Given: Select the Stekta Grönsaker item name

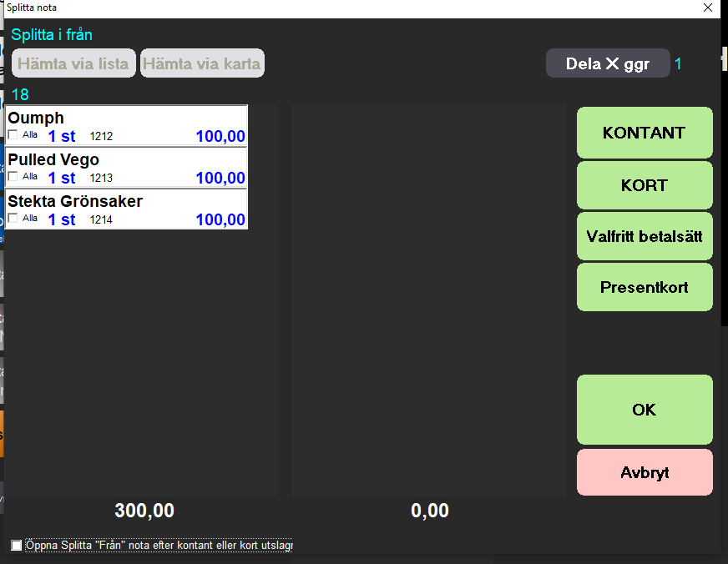Looking at the screenshot, I should [75, 201].
